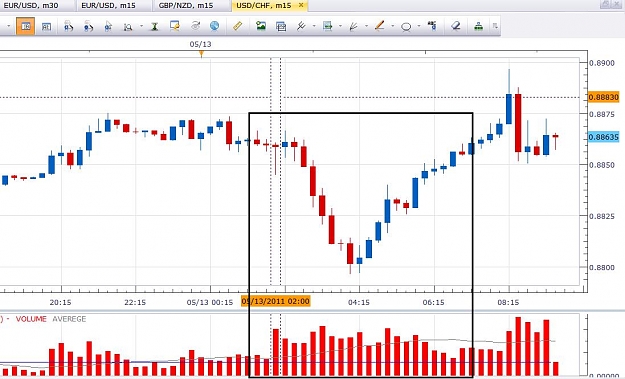Viewport: 625px width, 379px height.
Task: Select the pitchfork drawing tool icon
Action: [301, 26]
